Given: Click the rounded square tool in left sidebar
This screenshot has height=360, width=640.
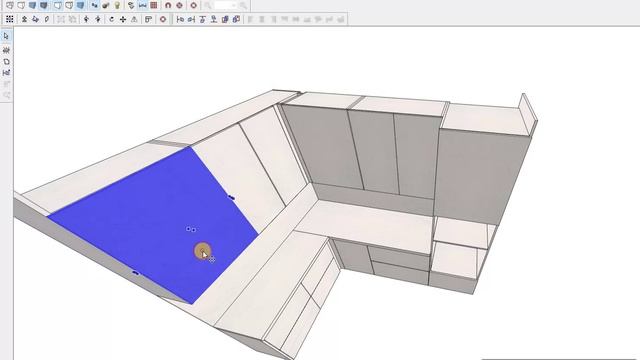Looking at the screenshot, I should tap(6, 62).
